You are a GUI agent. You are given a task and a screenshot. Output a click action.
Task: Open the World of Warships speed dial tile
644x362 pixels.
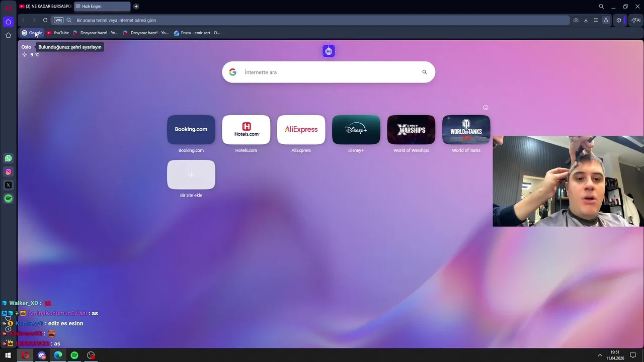[411, 130]
